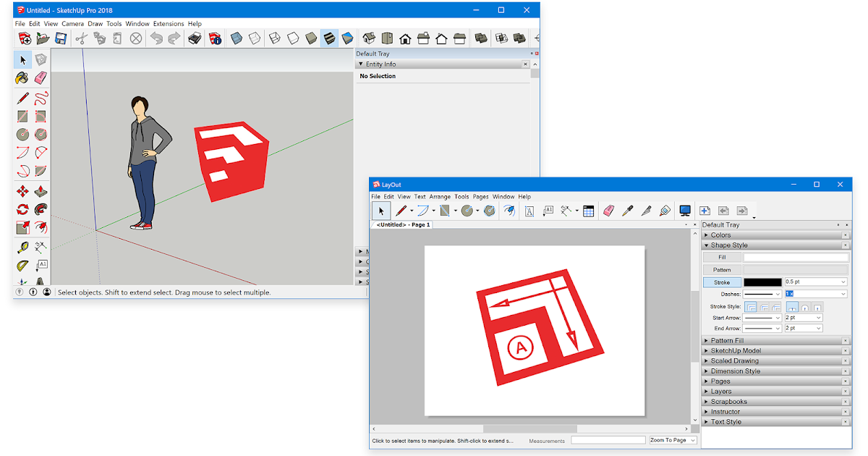Click the Save floppy disk icon in SketchUp

pos(61,38)
